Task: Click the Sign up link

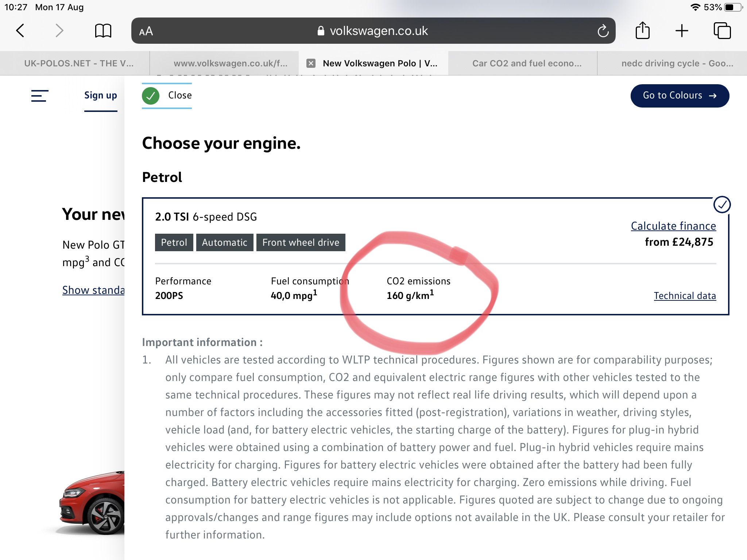Action: pyautogui.click(x=101, y=96)
